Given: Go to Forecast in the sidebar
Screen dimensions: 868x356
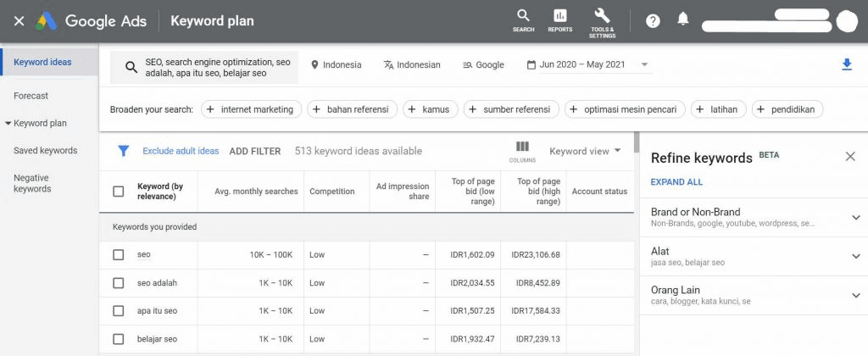Looking at the screenshot, I should pos(31,96).
